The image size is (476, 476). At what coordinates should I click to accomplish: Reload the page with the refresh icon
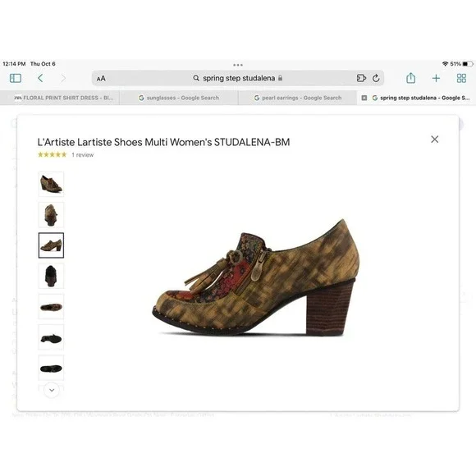point(376,78)
